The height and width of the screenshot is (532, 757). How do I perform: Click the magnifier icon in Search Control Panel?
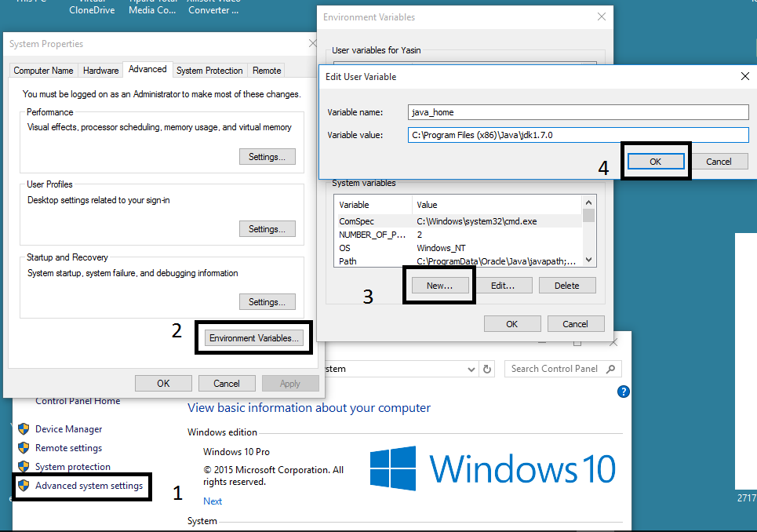click(x=611, y=369)
